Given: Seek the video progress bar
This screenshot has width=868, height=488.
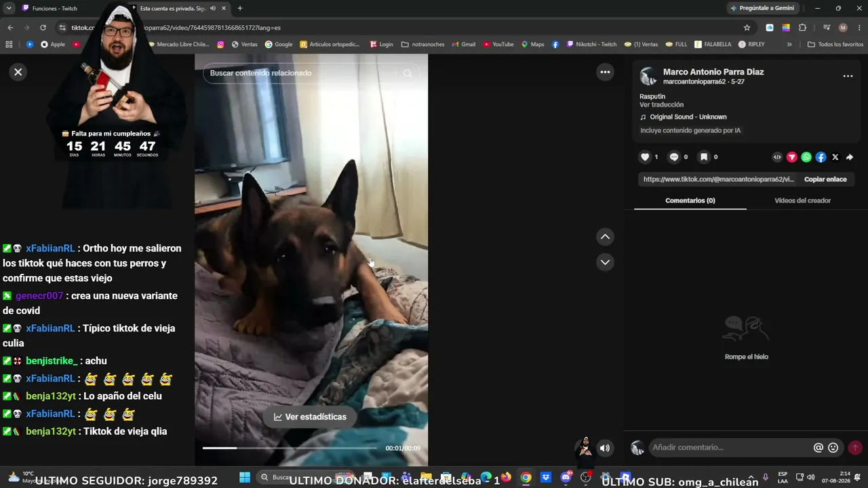Looking at the screenshot, I should (289, 448).
